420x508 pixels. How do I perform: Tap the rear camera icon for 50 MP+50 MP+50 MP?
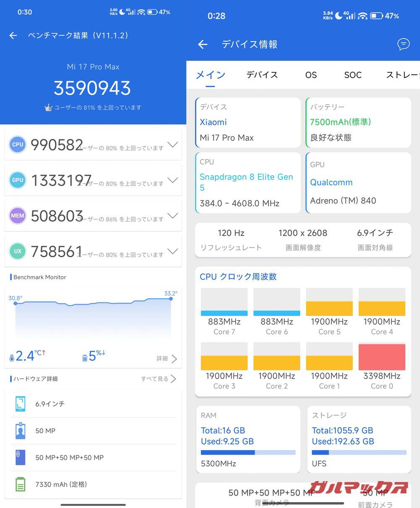point(20,458)
